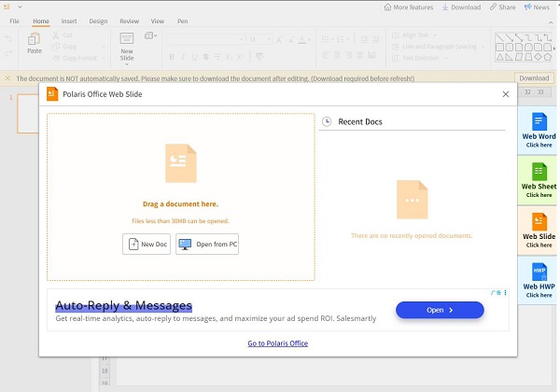Follow the Go to Polaris Office link
The image size is (560, 392).
tap(278, 343)
